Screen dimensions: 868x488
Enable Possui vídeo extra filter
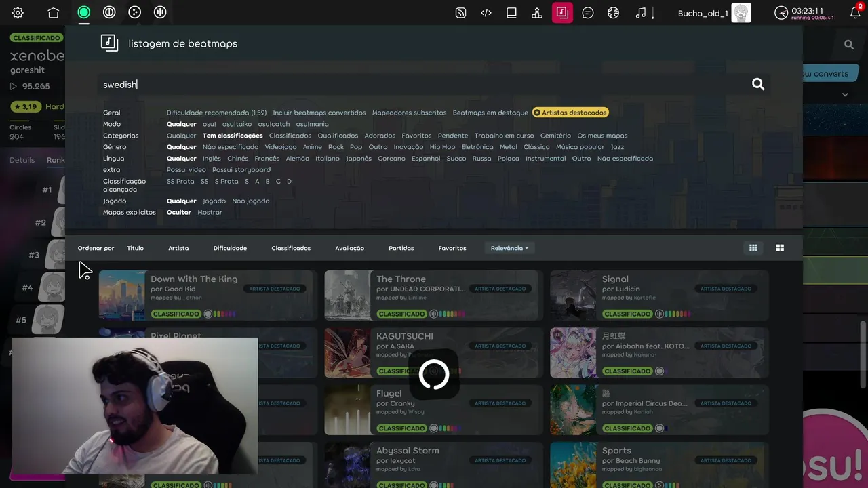186,170
